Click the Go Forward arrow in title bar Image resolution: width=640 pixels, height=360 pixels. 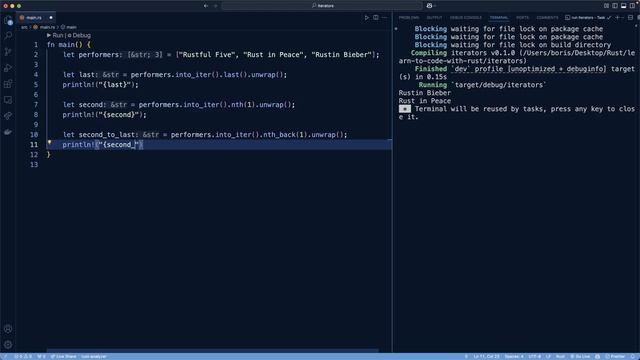[x=216, y=6]
